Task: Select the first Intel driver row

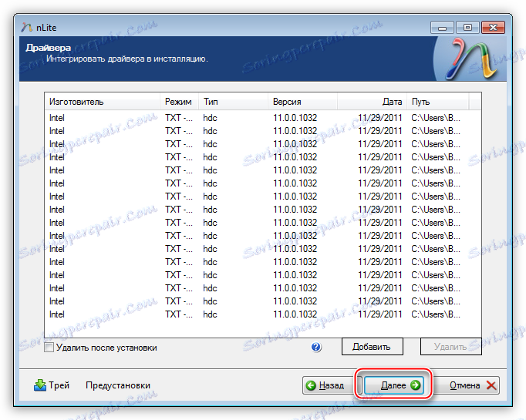Action: (x=263, y=118)
